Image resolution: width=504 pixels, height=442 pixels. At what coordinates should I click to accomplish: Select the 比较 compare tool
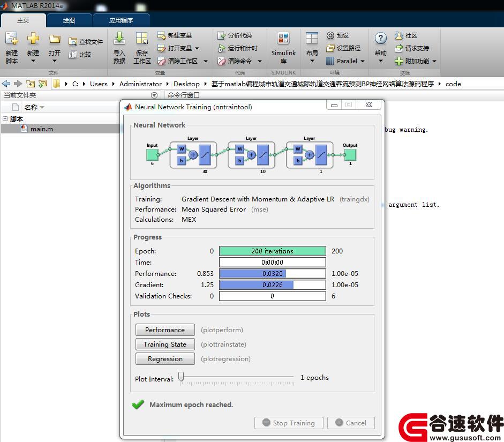point(80,55)
